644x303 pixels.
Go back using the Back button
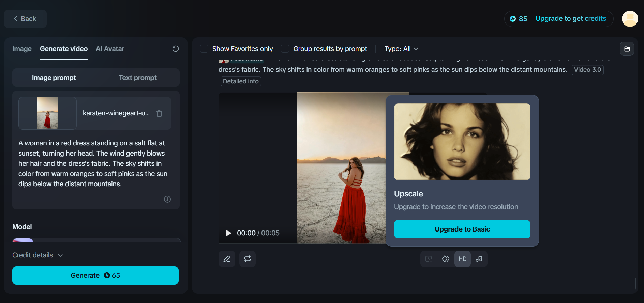coord(25,19)
